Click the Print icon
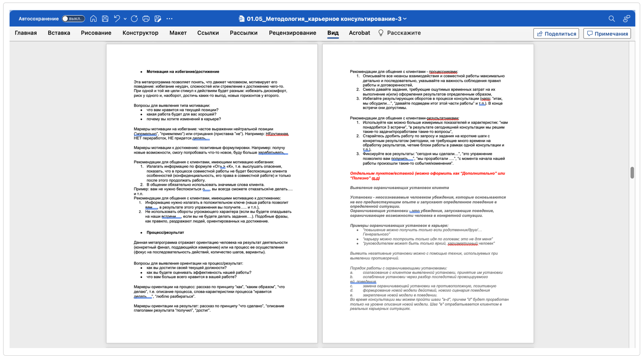The image size is (644, 358). coord(146,19)
